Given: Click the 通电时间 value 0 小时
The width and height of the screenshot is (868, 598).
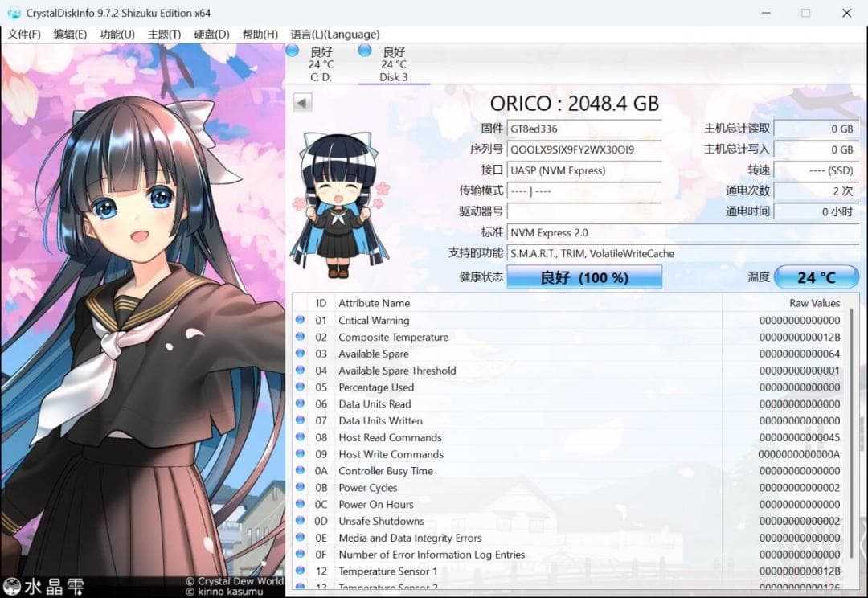Looking at the screenshot, I should (817, 211).
